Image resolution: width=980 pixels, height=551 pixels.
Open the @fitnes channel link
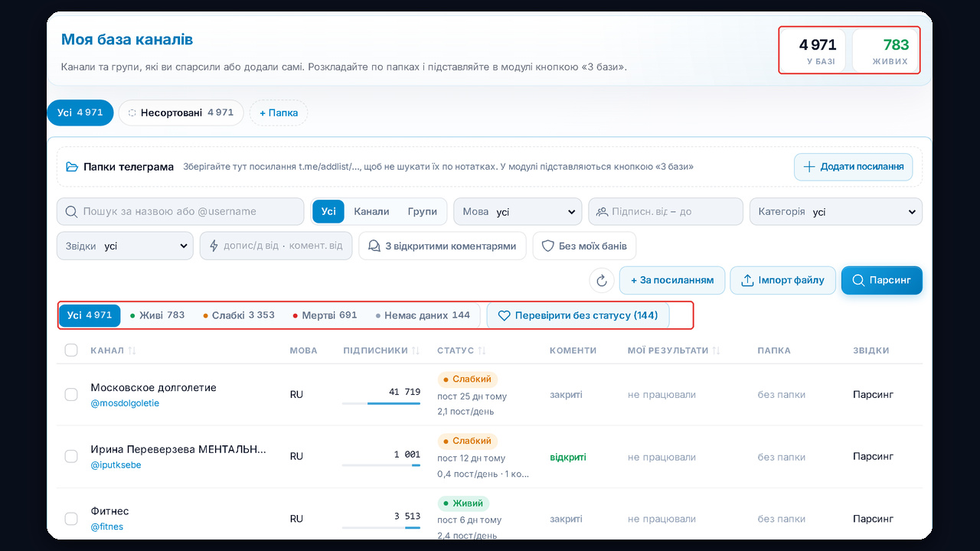coord(106,527)
